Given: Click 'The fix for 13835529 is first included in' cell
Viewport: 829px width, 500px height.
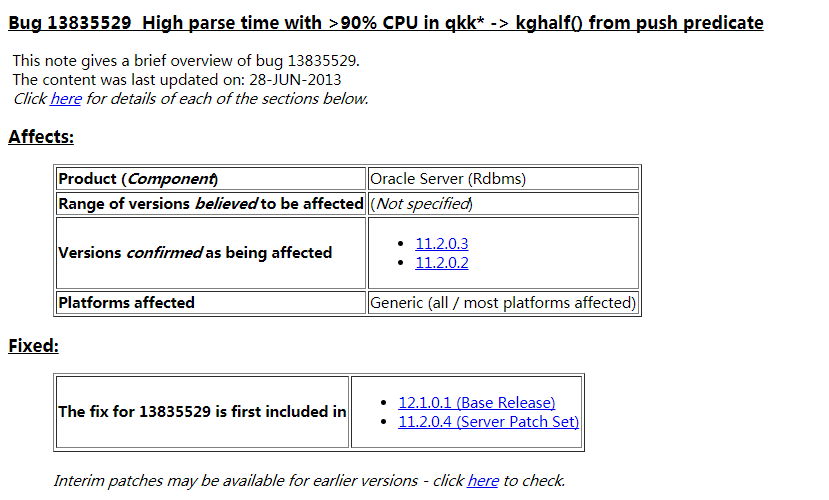Looking at the screenshot, I should click(x=202, y=411).
